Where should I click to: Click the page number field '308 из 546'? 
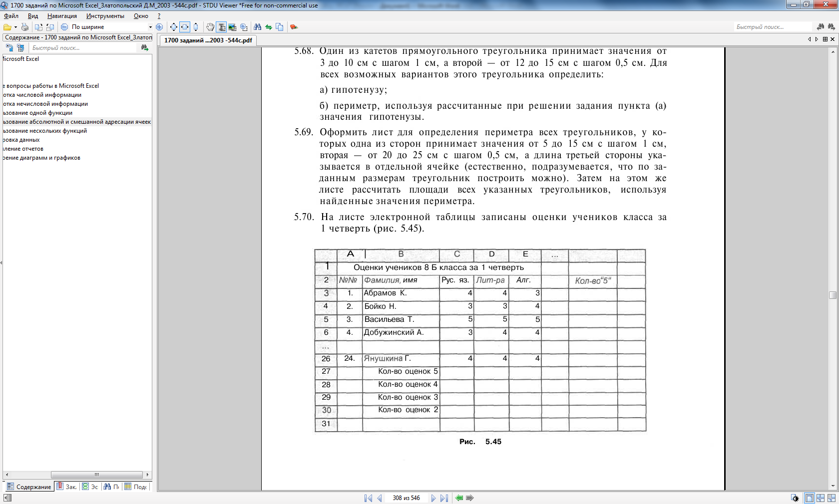coord(407,498)
